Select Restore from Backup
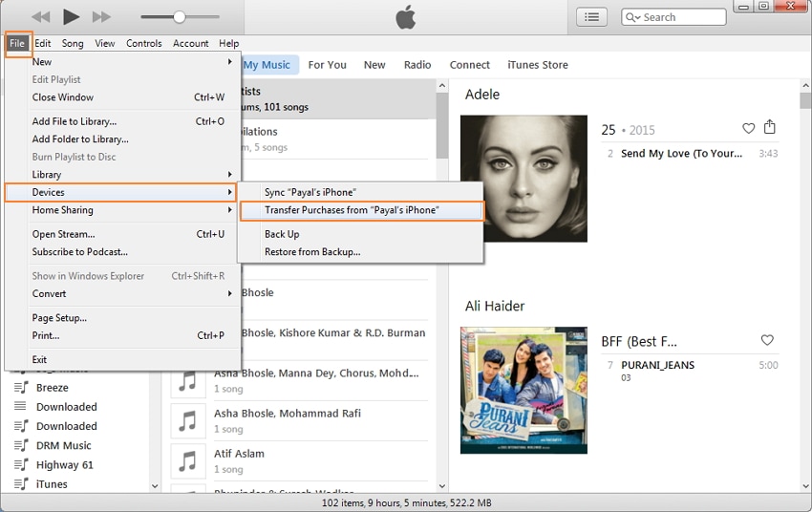The height and width of the screenshot is (512, 812). coord(361,251)
